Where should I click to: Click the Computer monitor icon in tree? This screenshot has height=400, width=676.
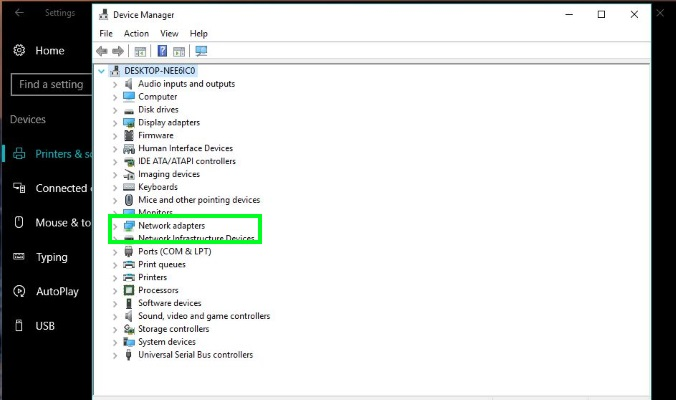[128, 97]
